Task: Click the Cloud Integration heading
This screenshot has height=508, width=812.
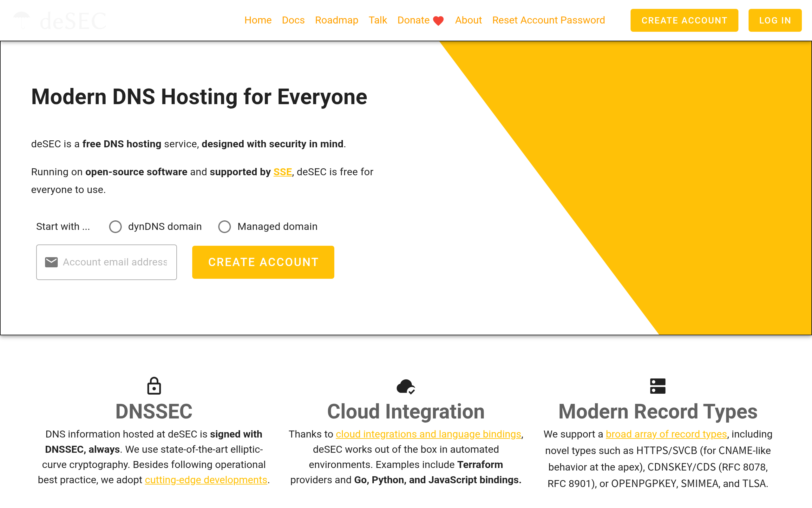Action: pyautogui.click(x=406, y=411)
